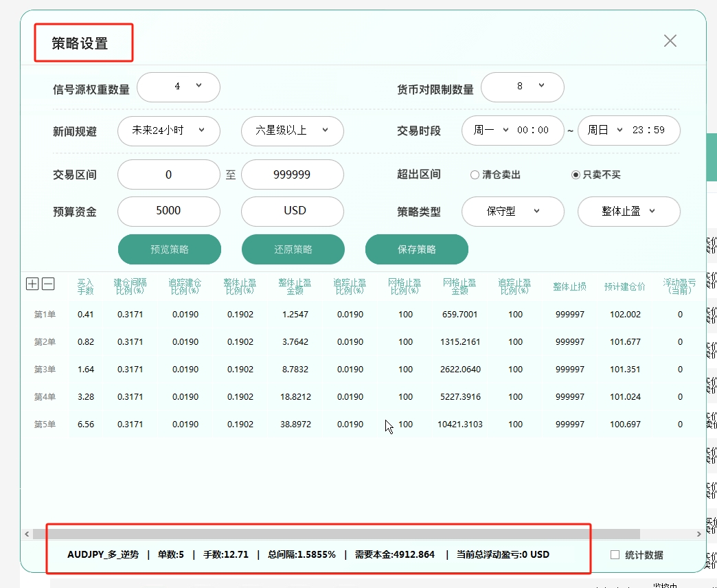Image resolution: width=717 pixels, height=588 pixels.
Task: Click lot size cell 1.64
Action: tap(86, 370)
